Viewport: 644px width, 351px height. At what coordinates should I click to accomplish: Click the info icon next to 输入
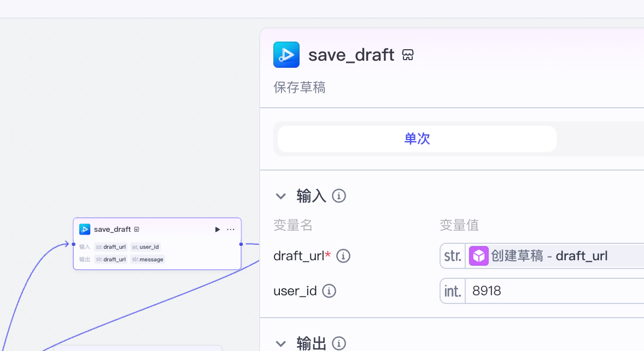[x=339, y=196]
